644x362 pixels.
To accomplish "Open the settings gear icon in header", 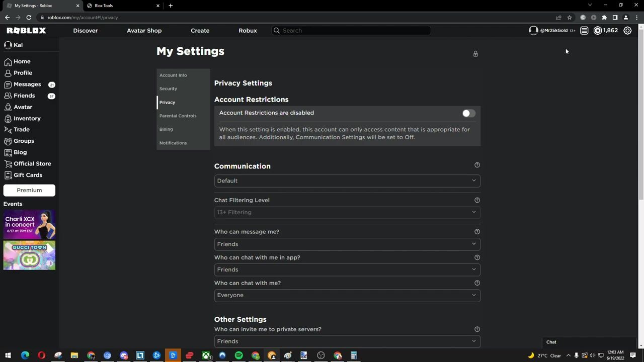I will tap(627, 31).
